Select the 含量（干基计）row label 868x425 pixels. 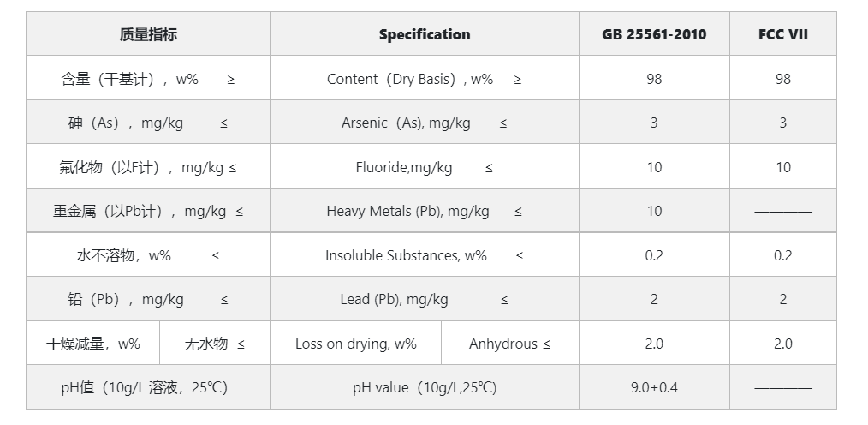pyautogui.click(x=148, y=79)
